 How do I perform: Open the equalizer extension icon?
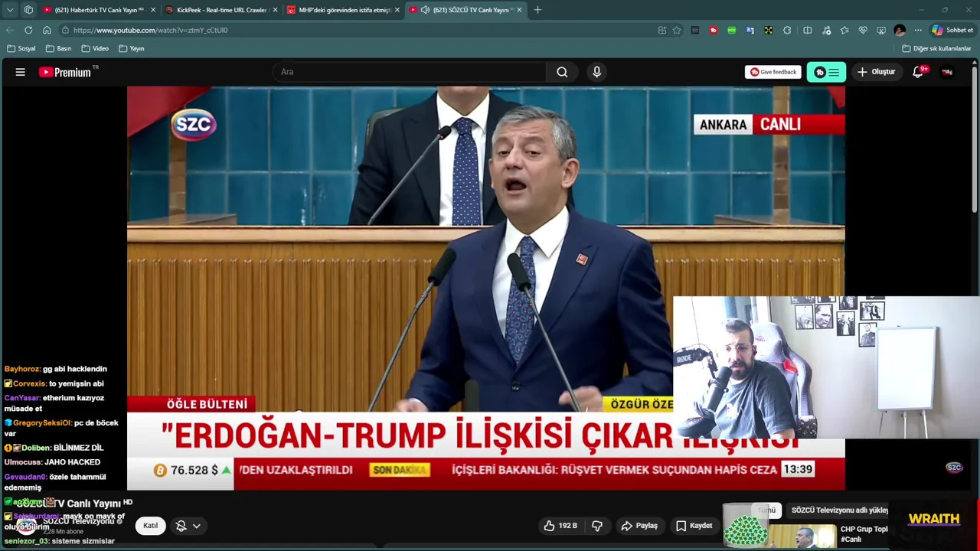[x=695, y=30]
